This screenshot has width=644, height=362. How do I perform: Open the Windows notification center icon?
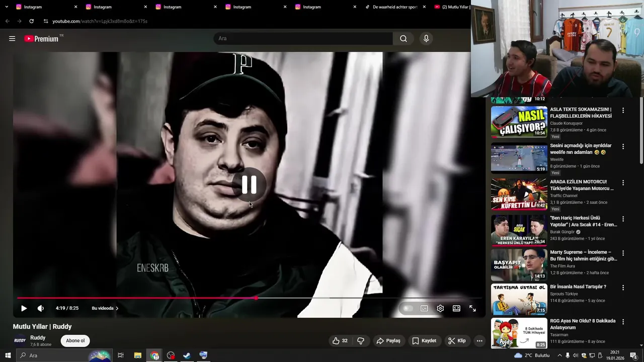click(x=633, y=355)
